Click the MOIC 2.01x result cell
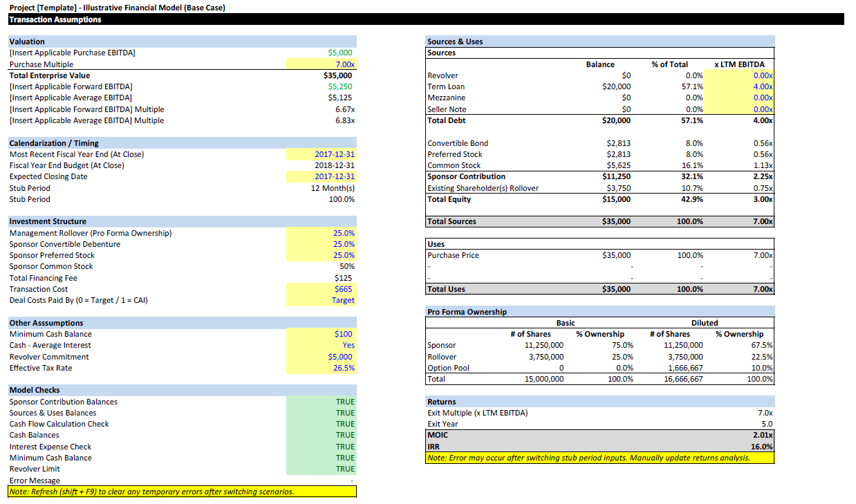The height and width of the screenshot is (504, 856). tap(763, 436)
